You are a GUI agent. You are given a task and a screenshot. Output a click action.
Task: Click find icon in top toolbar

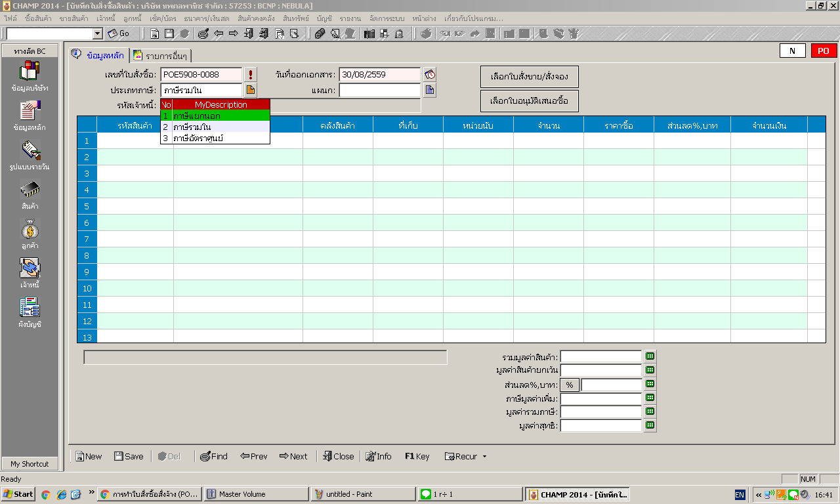pyautogui.click(x=203, y=33)
